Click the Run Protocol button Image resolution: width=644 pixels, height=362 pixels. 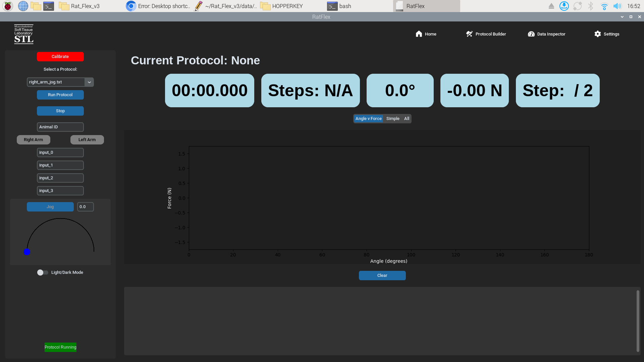point(60,95)
